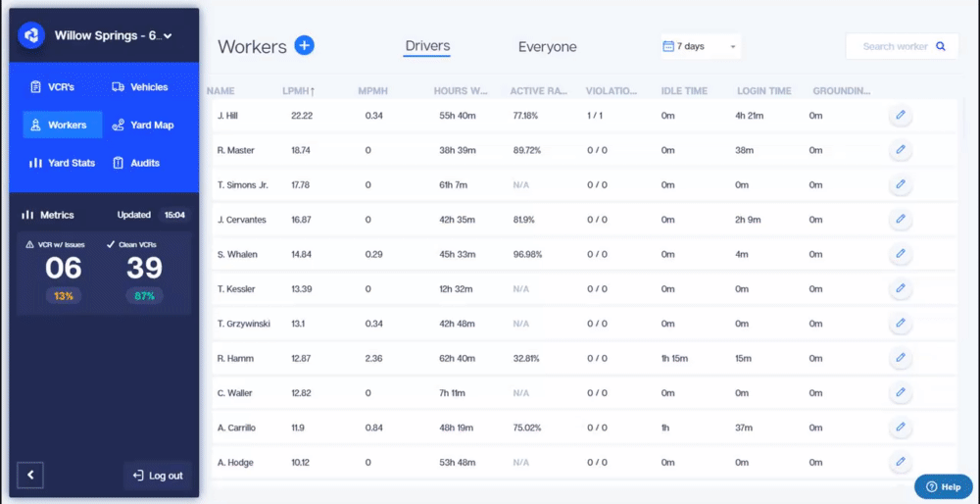Click the app logo icon beside Willow Springs
This screenshot has width=980, height=504.
(31, 35)
